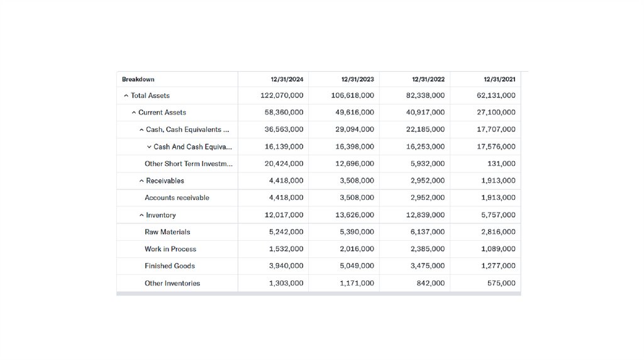Select the 12/31/2021 column header
644x361 pixels.
click(x=499, y=79)
